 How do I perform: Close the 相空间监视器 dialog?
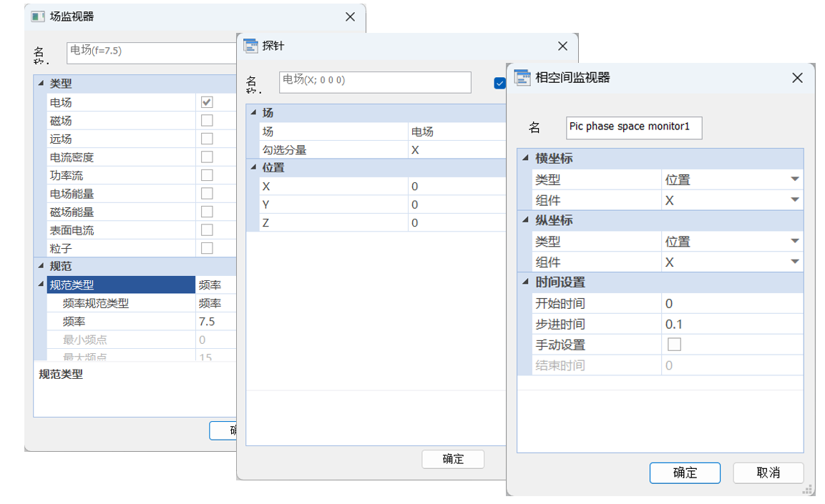pos(797,78)
